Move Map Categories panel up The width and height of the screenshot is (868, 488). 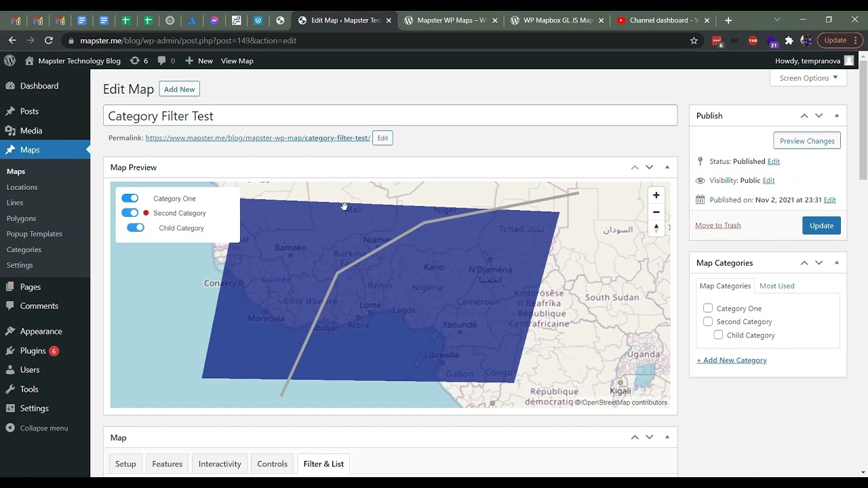804,263
